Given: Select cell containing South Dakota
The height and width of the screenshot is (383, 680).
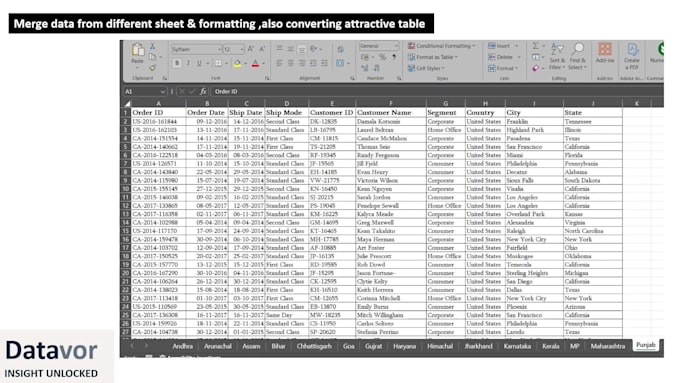Looking at the screenshot, I should point(592,180).
